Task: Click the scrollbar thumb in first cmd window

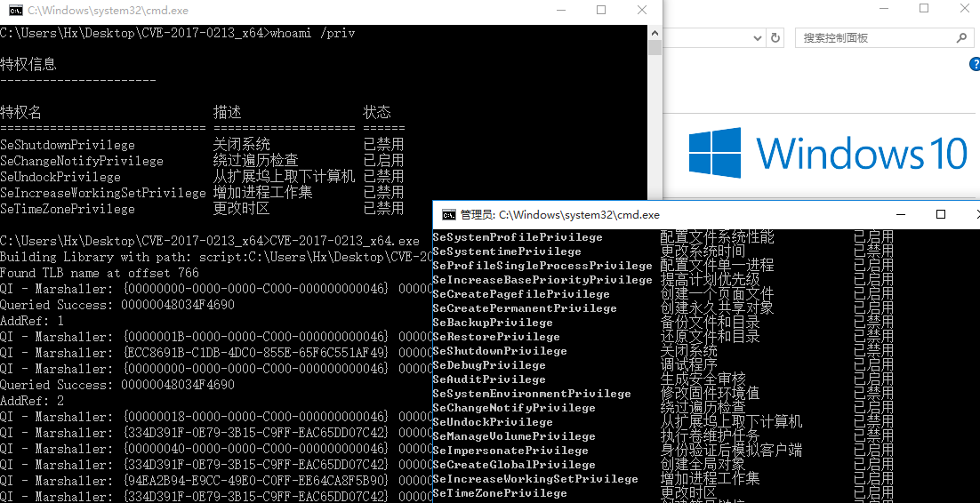Action: pos(655,48)
